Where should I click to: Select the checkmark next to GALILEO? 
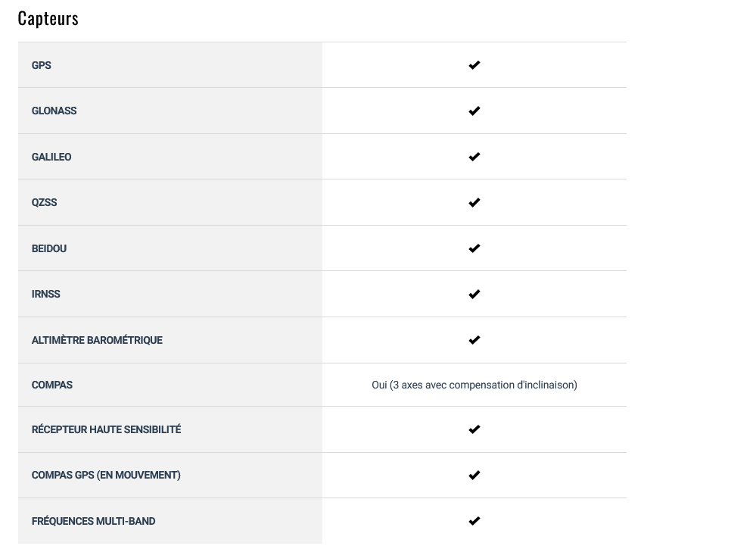tap(474, 157)
